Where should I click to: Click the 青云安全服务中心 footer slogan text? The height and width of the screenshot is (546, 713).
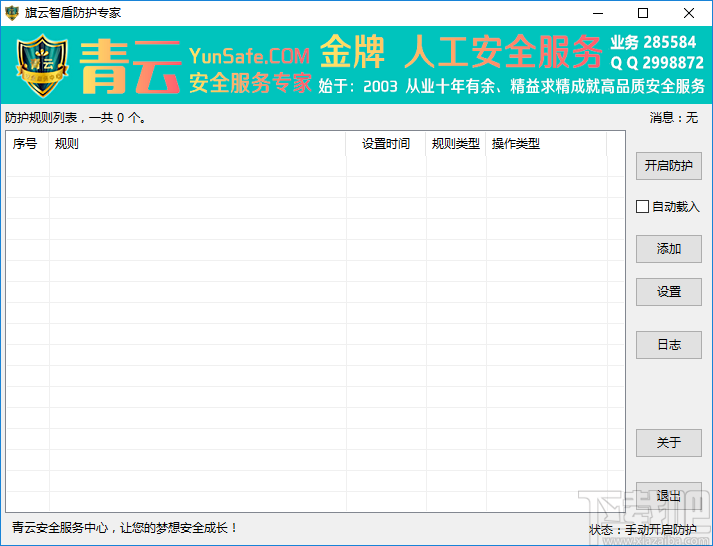pyautogui.click(x=125, y=528)
